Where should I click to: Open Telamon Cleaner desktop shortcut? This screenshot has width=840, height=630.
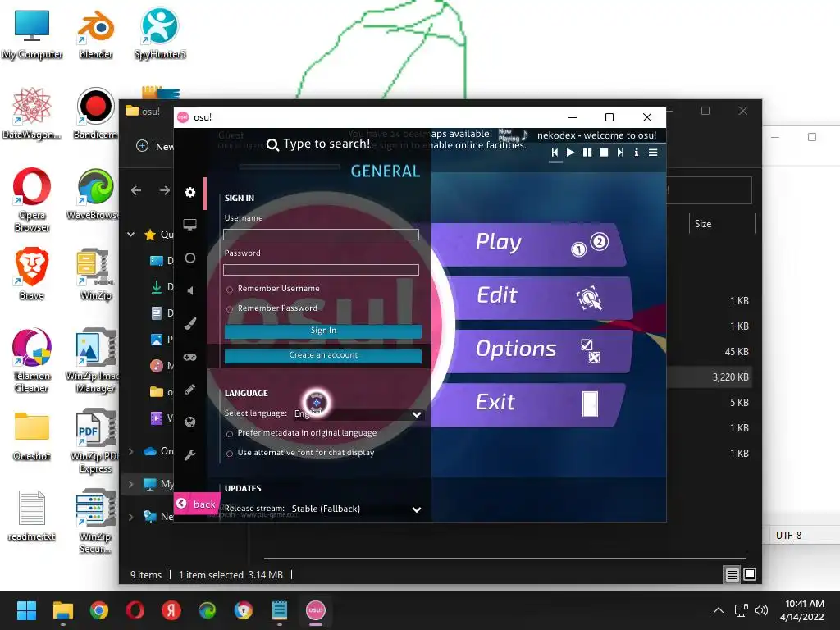[32, 360]
